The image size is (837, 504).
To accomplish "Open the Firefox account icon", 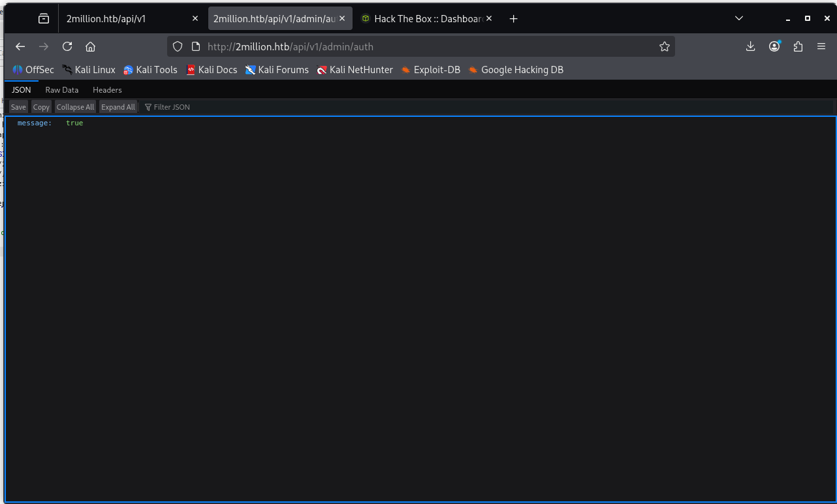I will tap(774, 46).
